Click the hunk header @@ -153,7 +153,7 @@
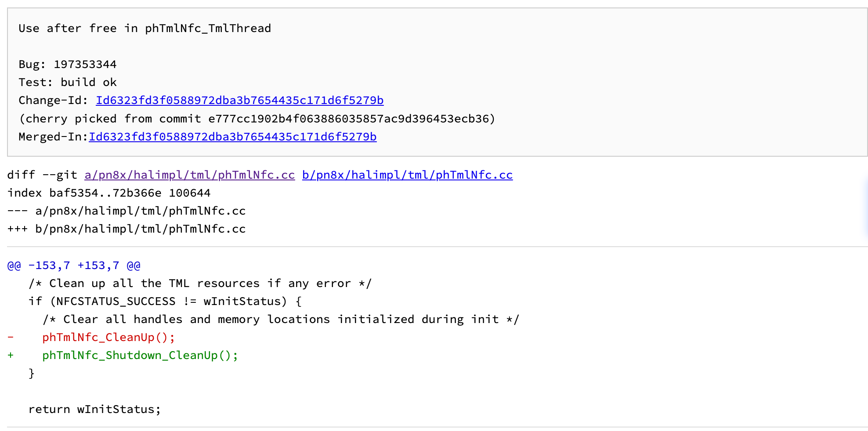Viewport: 868px width, 431px height. [x=74, y=266]
